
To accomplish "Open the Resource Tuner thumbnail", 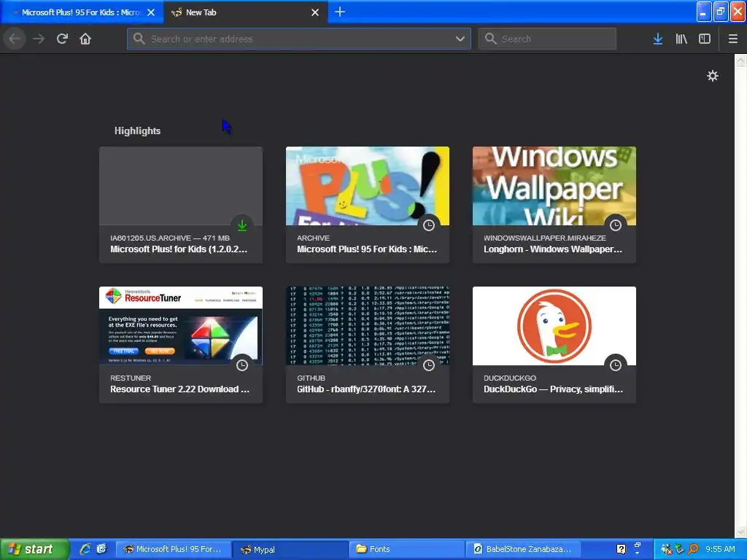I will tap(181, 326).
